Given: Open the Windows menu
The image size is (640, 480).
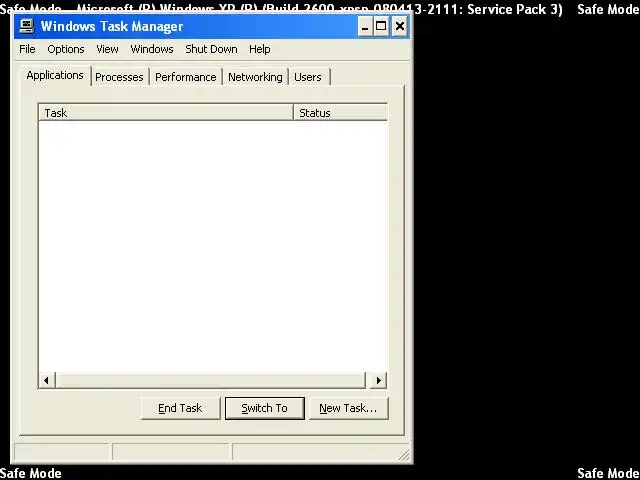Looking at the screenshot, I should 152,49.
